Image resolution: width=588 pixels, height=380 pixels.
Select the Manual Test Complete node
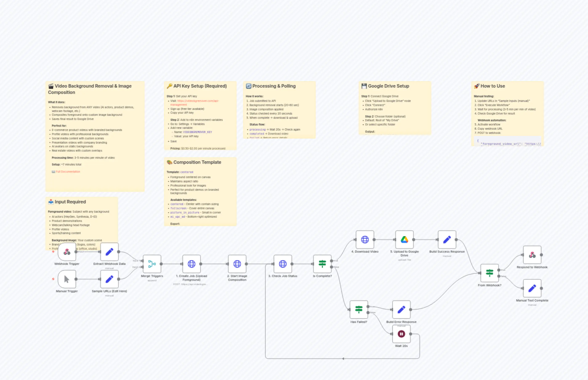(x=532, y=288)
